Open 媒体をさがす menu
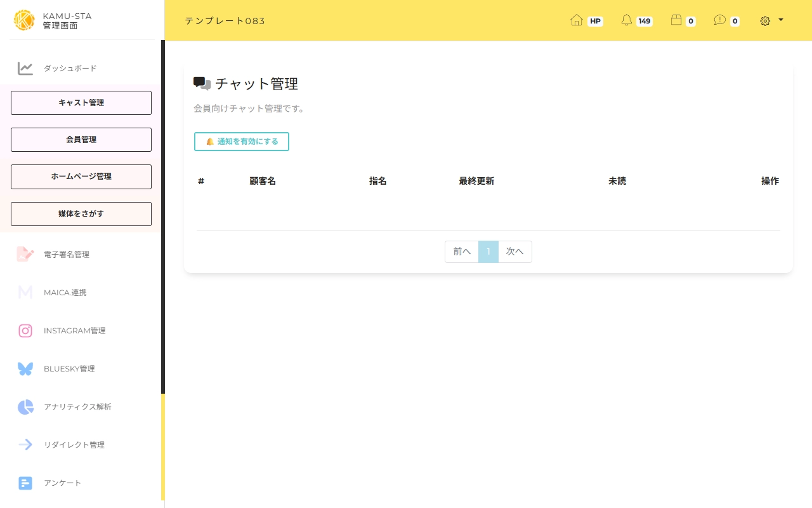 81,214
